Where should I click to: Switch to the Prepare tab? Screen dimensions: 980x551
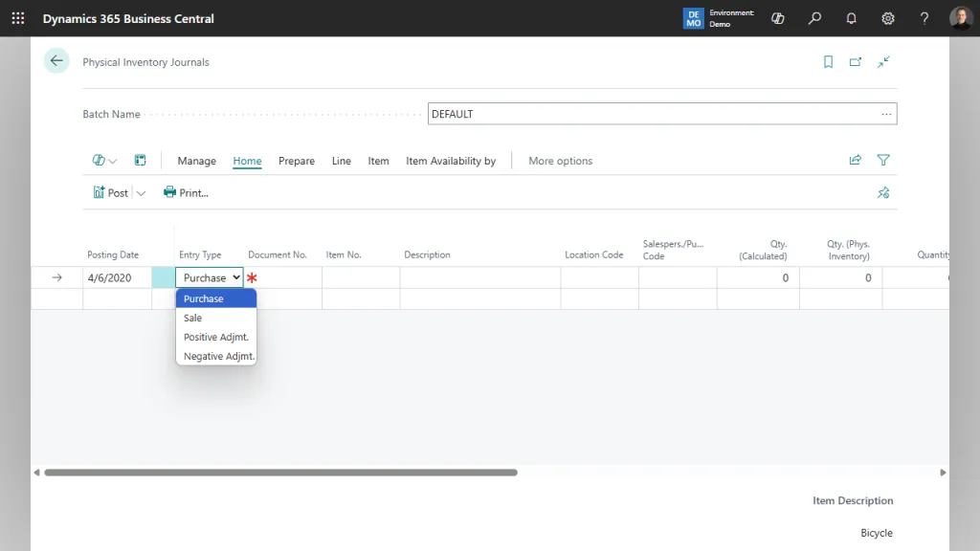296,161
